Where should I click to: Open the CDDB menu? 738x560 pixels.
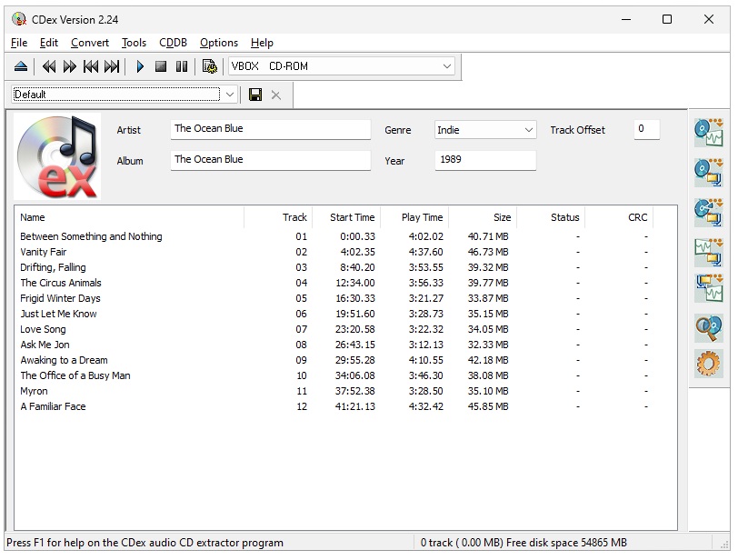point(173,43)
